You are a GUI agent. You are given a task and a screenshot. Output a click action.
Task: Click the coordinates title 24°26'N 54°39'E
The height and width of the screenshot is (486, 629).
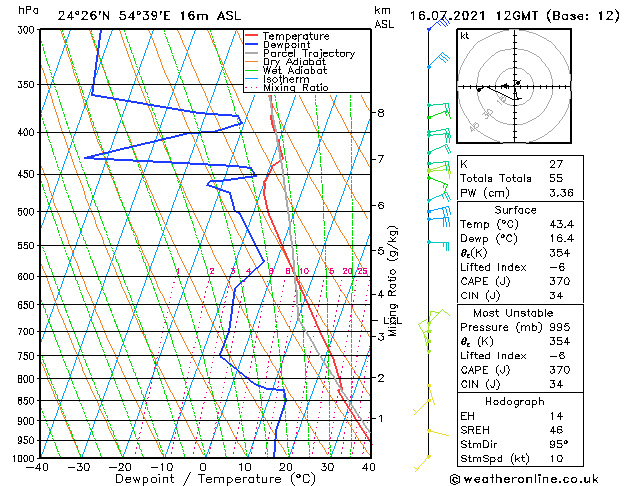click(114, 16)
